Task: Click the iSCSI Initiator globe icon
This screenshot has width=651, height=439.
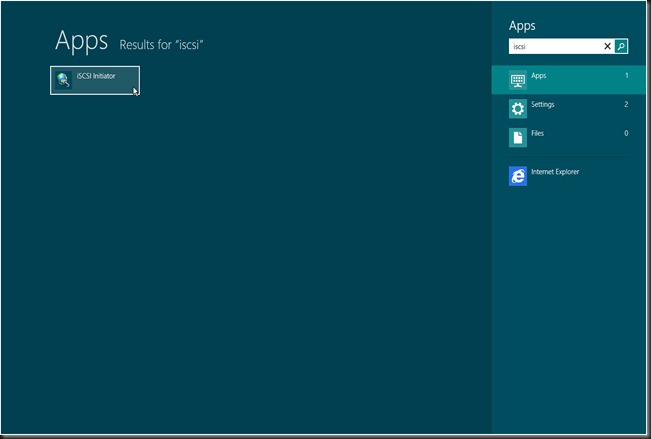Action: click(64, 80)
